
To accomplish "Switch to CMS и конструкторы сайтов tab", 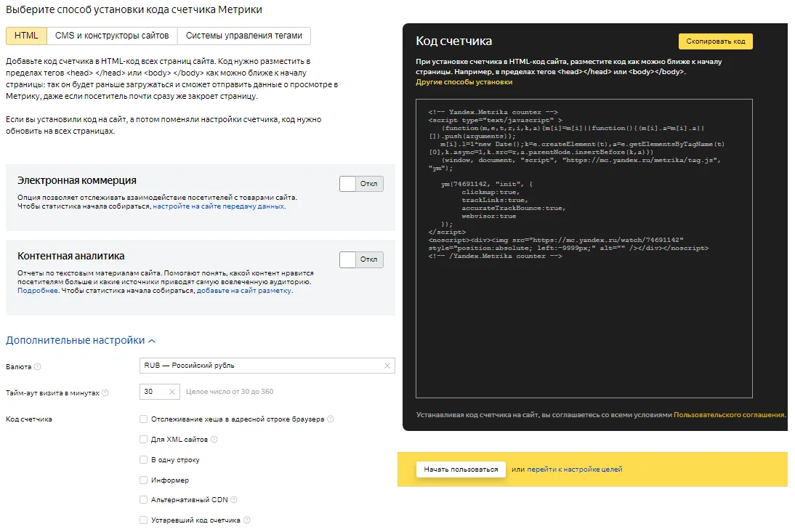I will tap(112, 36).
